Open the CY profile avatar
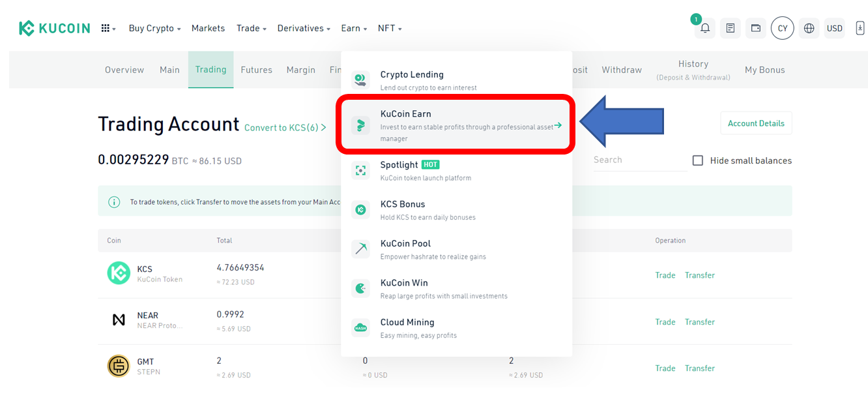The image size is (868, 401). (783, 28)
